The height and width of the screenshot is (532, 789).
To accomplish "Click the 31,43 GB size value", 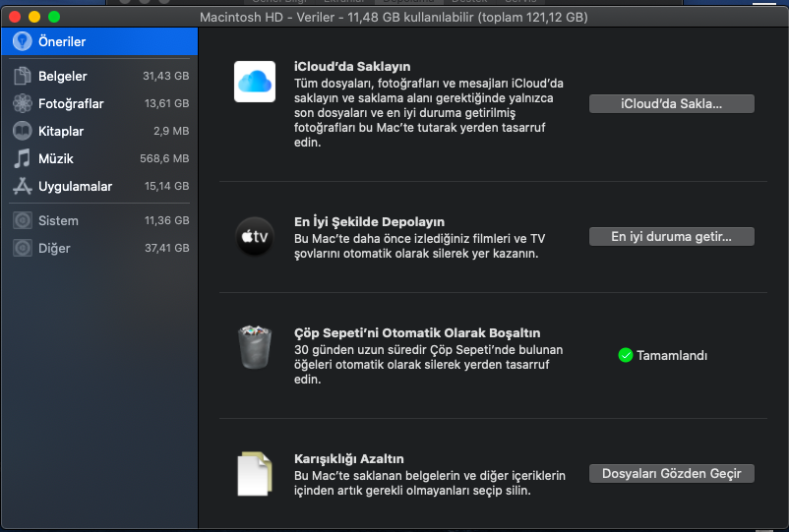I will (165, 76).
